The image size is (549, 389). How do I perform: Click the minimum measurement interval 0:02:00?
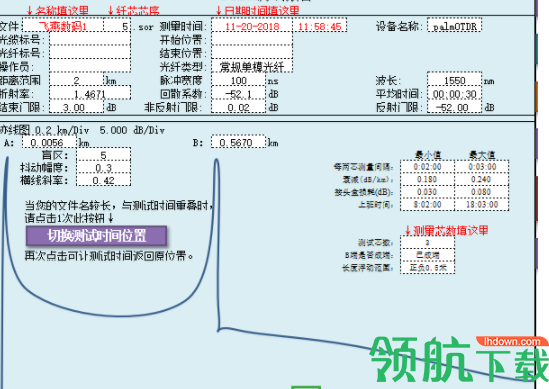(x=427, y=167)
